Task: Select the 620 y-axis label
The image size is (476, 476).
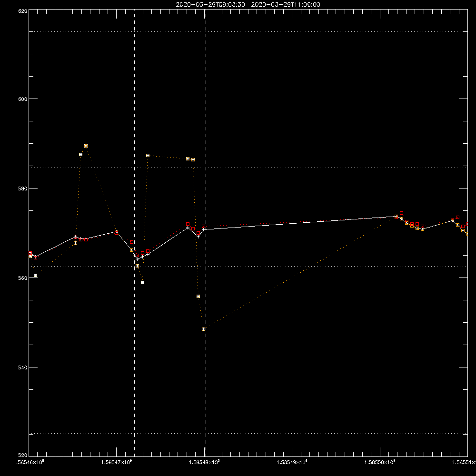Action: 23,11
